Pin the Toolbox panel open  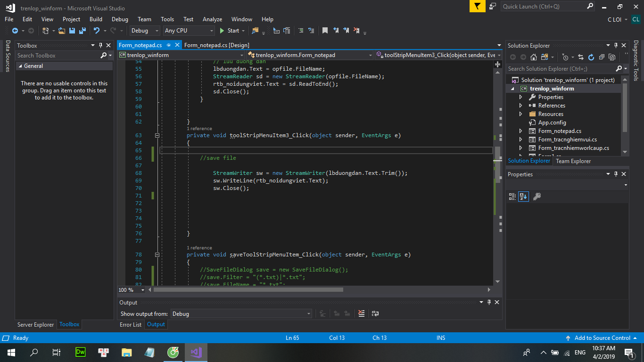pos(100,45)
